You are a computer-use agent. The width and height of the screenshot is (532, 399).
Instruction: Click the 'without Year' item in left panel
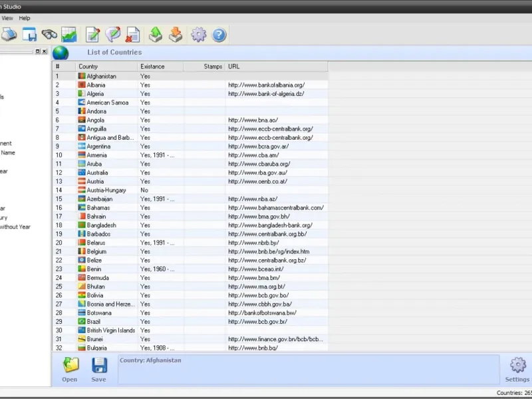[x=15, y=227]
